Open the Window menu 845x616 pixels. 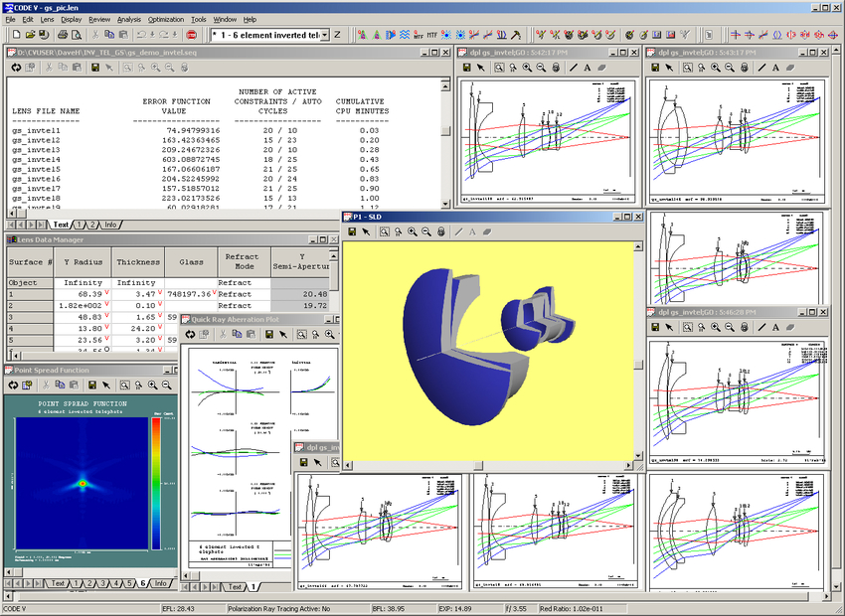[225, 20]
